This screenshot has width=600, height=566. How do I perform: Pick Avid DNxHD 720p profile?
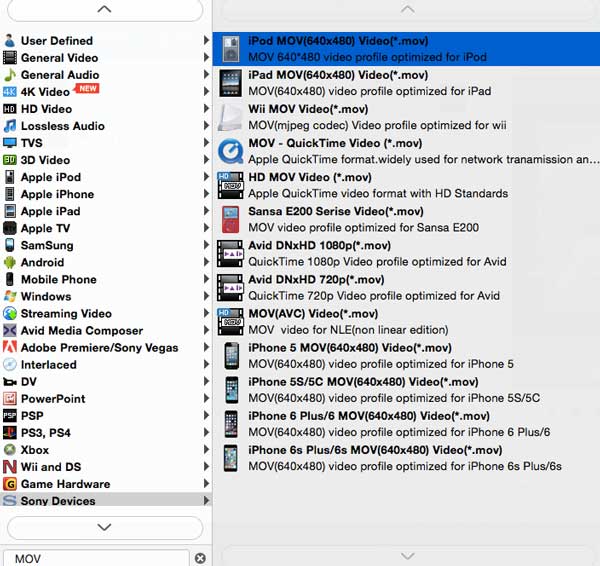[x=406, y=287]
